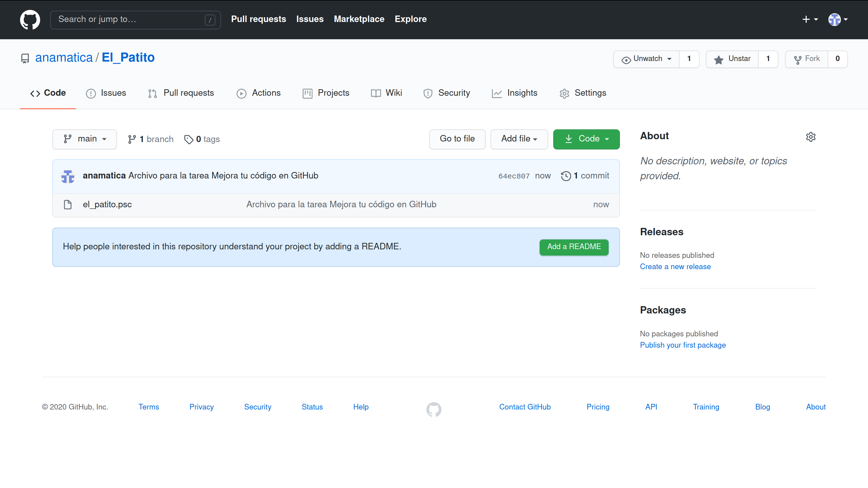Open the Contact GitHub footer link
This screenshot has height=488, width=868.
[x=525, y=407]
